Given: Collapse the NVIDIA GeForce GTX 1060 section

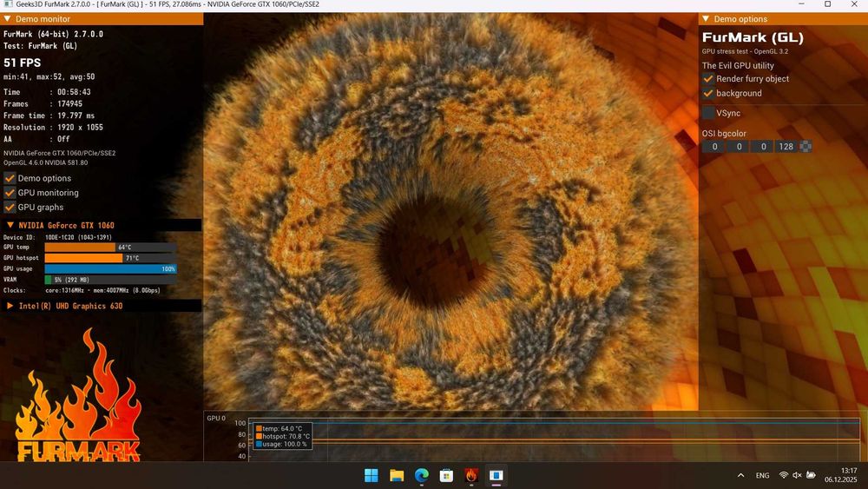Looking at the screenshot, I should pyautogui.click(x=10, y=226).
